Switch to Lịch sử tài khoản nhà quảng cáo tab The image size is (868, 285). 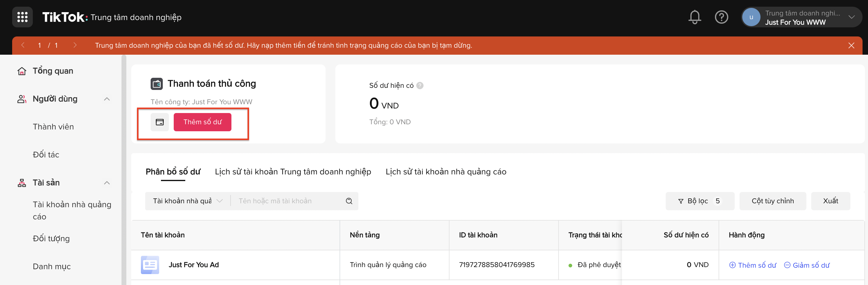click(446, 172)
